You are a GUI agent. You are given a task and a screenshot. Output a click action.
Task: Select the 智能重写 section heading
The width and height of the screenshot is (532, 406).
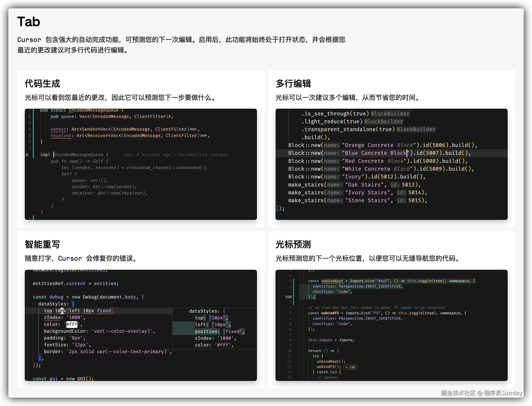[x=42, y=244]
